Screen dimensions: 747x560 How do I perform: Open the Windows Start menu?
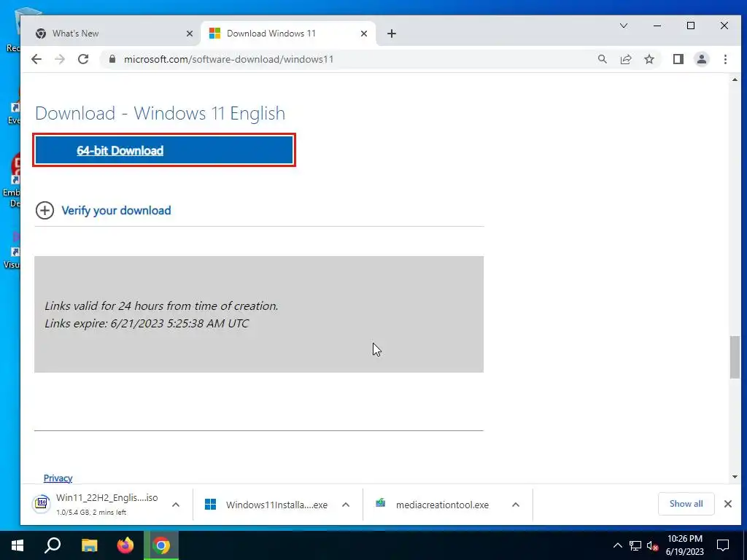pos(18,545)
